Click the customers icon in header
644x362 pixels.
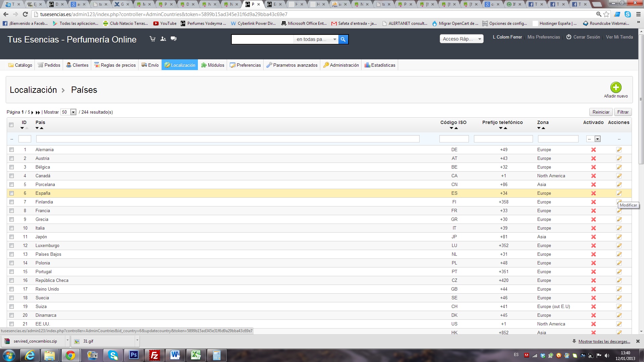click(x=163, y=39)
